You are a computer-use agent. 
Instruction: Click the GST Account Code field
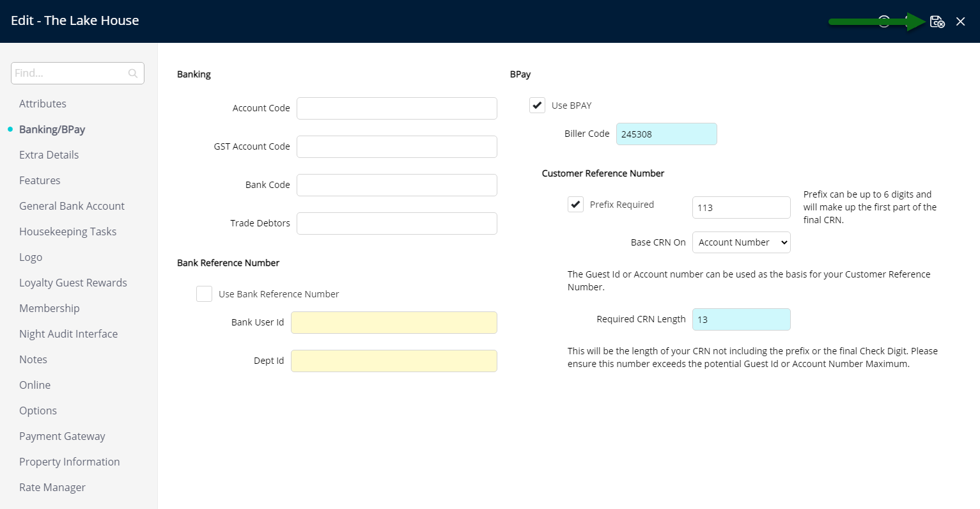pyautogui.click(x=396, y=146)
